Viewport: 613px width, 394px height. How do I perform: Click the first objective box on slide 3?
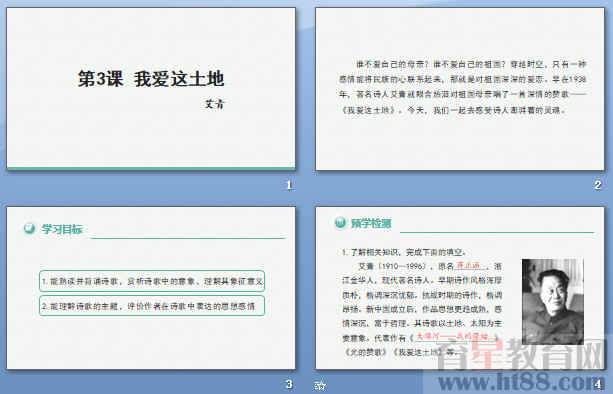click(x=152, y=281)
